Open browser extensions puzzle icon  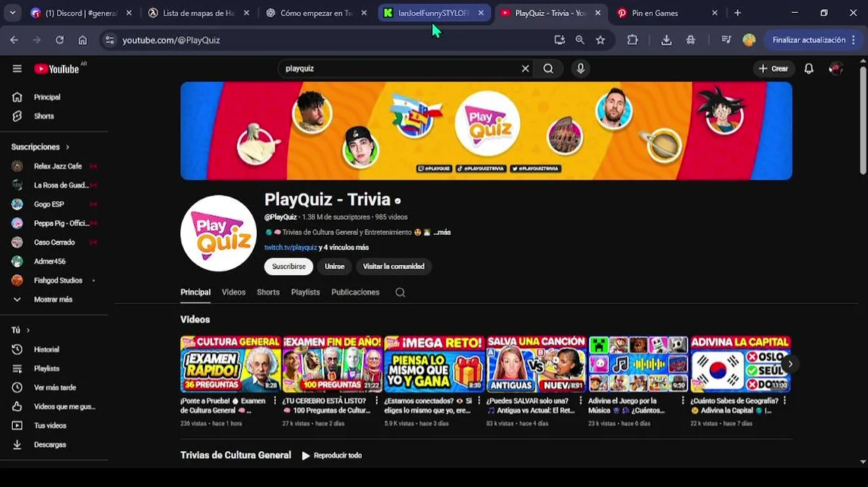pos(633,40)
